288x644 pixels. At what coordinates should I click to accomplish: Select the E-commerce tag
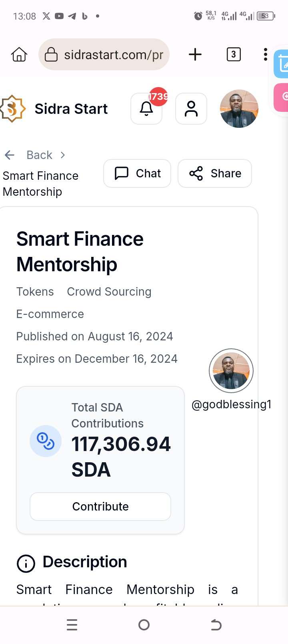pyautogui.click(x=50, y=314)
